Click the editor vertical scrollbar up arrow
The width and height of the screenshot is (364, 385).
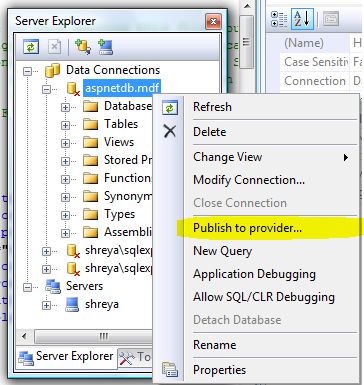[247, 6]
